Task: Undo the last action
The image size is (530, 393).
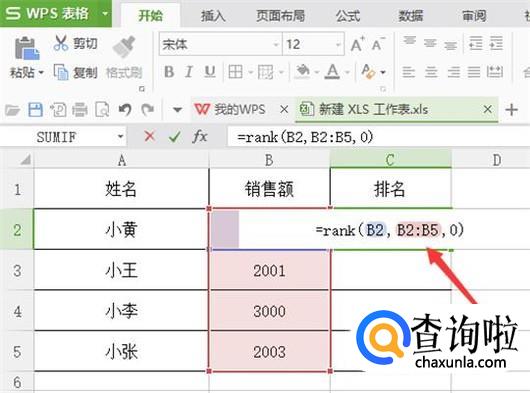Action: (x=125, y=110)
